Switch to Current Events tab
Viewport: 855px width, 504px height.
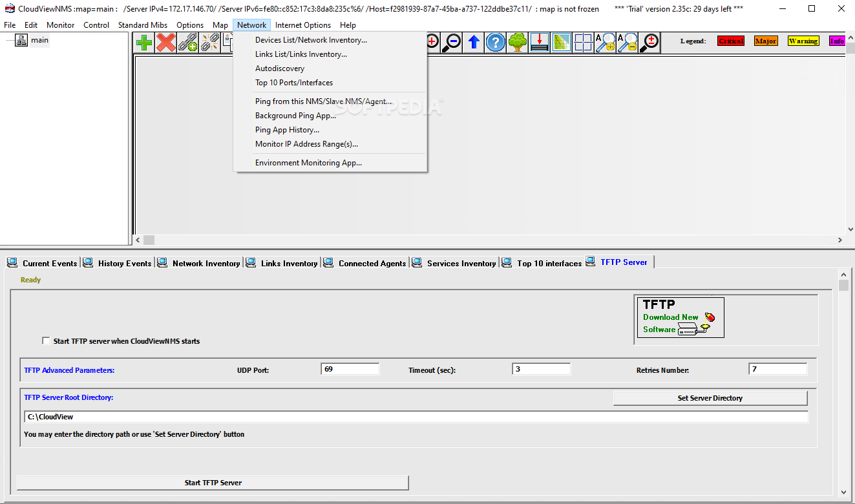click(42, 263)
